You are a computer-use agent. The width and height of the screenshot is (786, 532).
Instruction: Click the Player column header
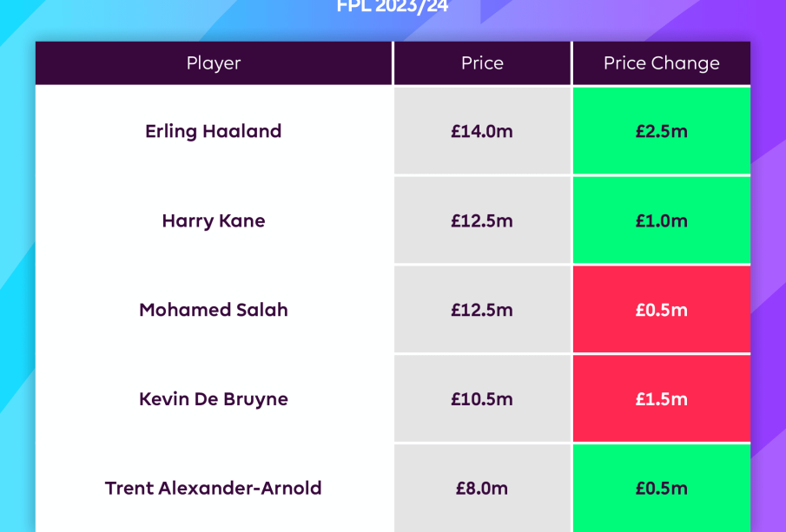pyautogui.click(x=214, y=63)
